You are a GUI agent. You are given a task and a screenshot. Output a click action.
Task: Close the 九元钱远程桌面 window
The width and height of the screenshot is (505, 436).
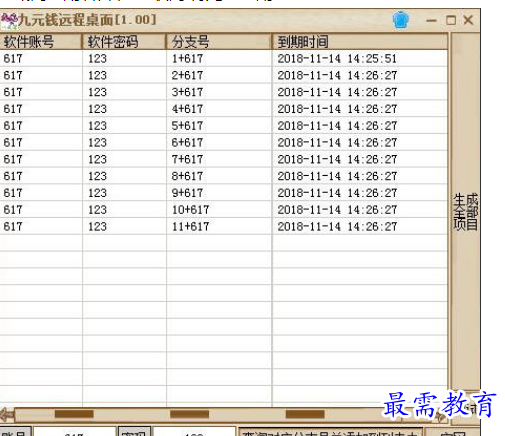(468, 20)
